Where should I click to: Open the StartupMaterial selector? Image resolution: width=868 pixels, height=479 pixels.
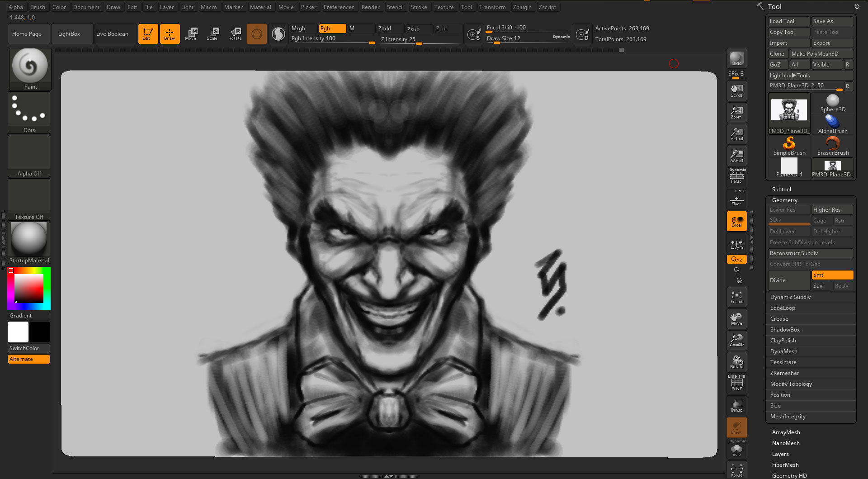(x=29, y=243)
